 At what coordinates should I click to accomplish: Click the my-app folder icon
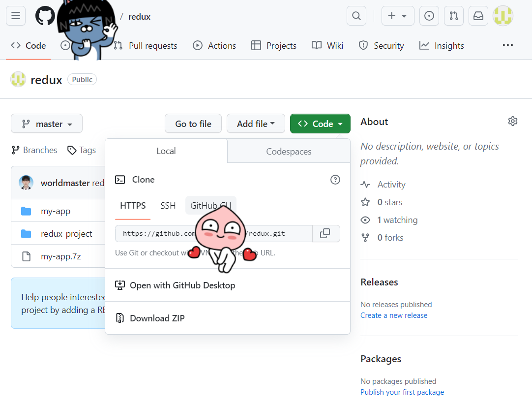tap(26, 211)
